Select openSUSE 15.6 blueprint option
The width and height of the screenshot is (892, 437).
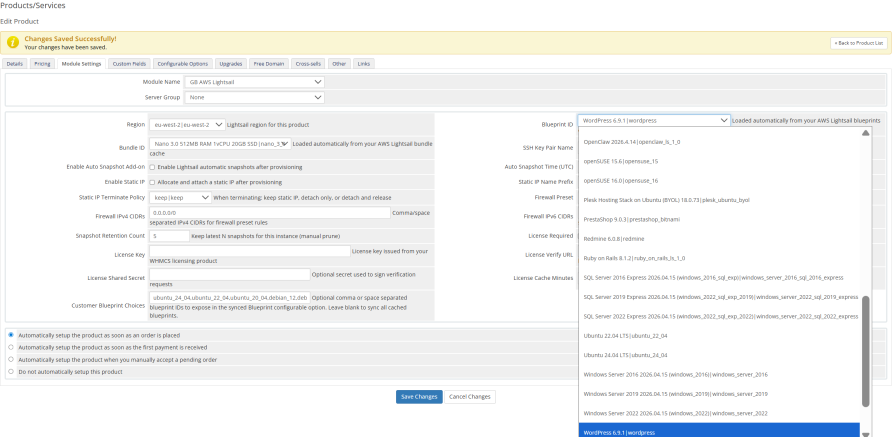720,161
